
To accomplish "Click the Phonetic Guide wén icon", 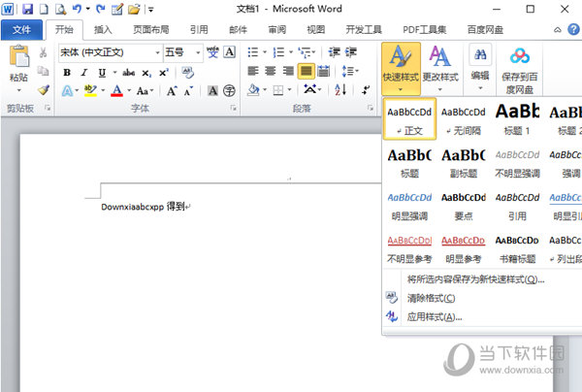I will pos(212,52).
